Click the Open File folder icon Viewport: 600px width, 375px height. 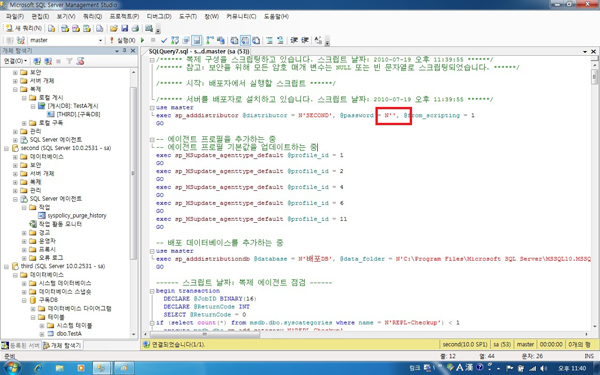point(114,28)
